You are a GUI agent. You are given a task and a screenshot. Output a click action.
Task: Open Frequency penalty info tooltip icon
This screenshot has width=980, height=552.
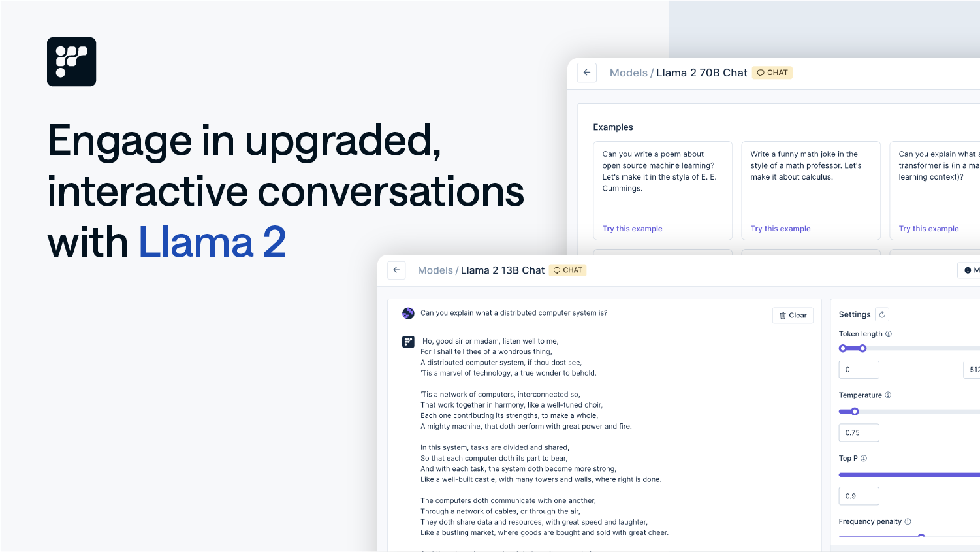point(908,521)
